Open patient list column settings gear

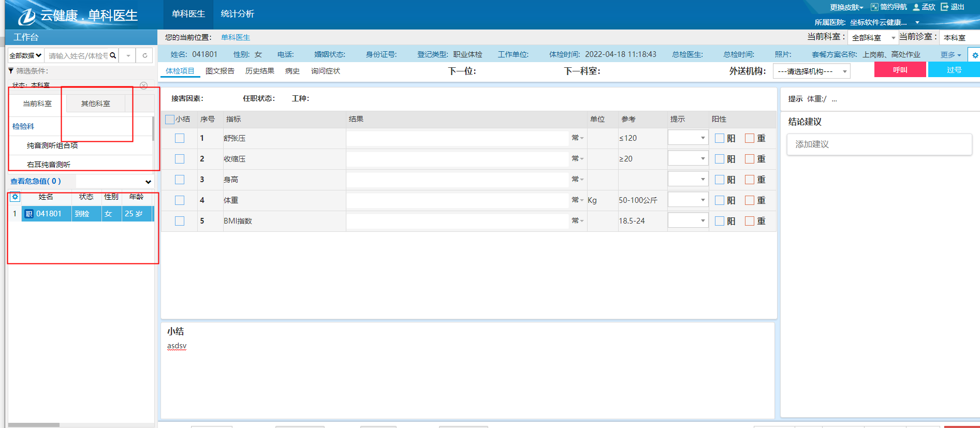click(15, 197)
